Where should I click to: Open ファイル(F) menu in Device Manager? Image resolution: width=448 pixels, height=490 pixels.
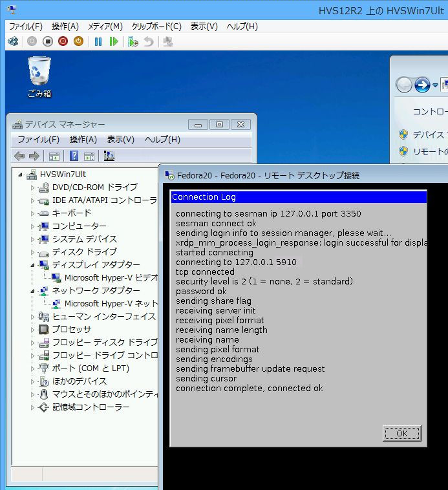[x=38, y=140]
